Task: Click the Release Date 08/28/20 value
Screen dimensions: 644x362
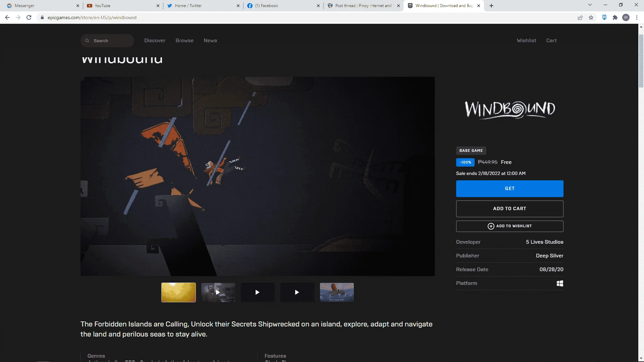Action: (551, 269)
